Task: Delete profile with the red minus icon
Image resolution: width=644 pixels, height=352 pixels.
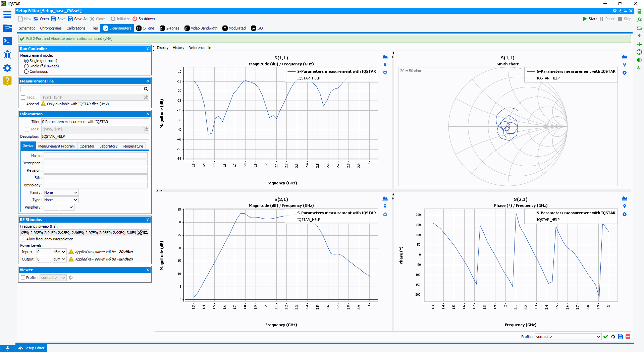Action: tap(628, 337)
